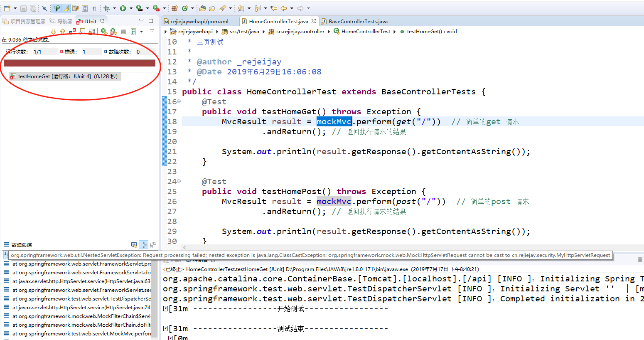Screen dimensions: 644x340
Task: Open the Run dropdown arrow
Action: pos(131,8)
